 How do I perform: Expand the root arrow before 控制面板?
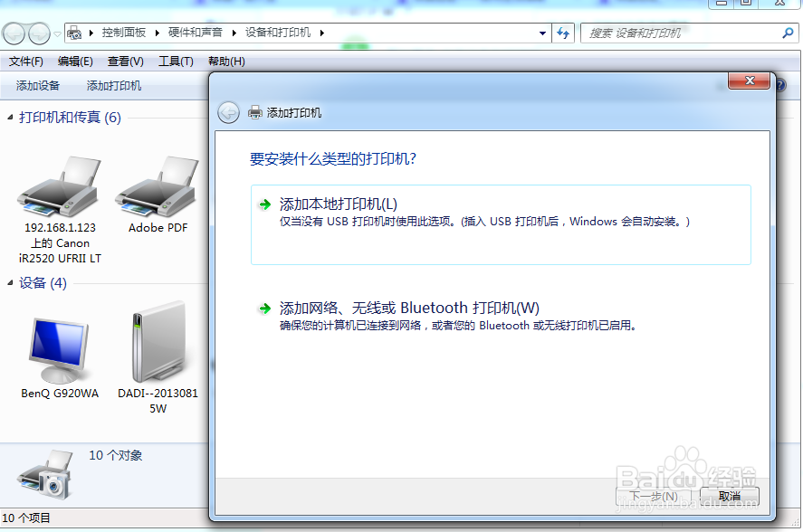coord(91,33)
